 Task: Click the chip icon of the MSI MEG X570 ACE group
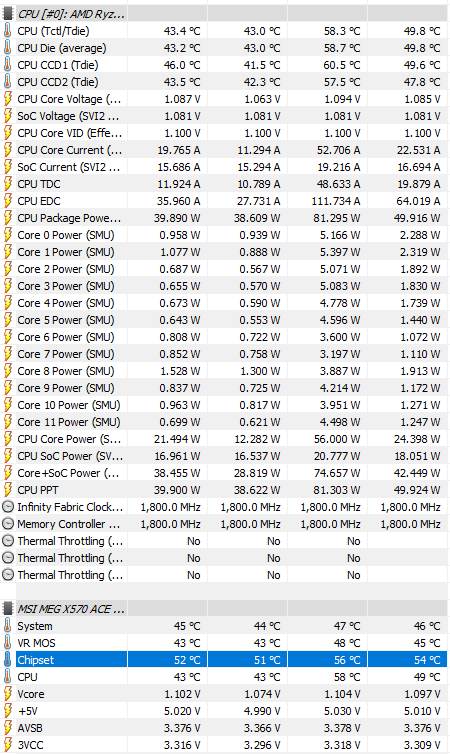[8, 609]
